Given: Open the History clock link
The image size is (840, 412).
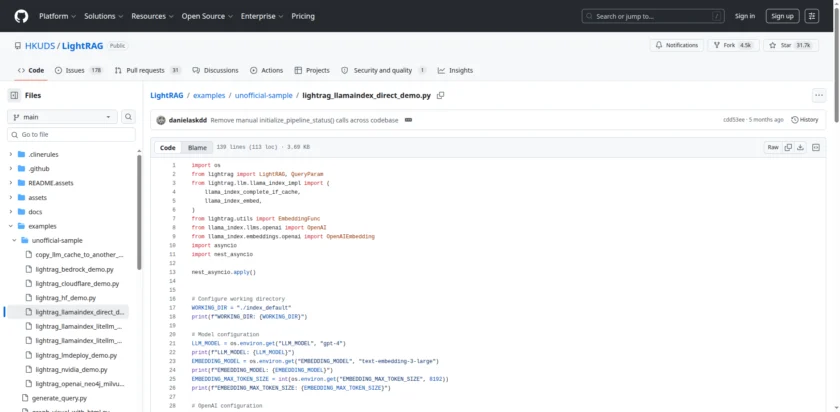Looking at the screenshot, I should pos(805,120).
